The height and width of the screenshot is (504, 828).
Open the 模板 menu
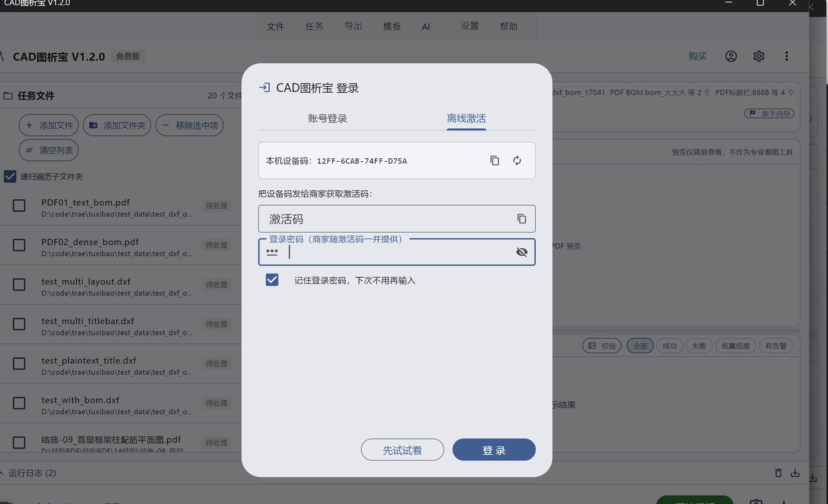point(392,27)
